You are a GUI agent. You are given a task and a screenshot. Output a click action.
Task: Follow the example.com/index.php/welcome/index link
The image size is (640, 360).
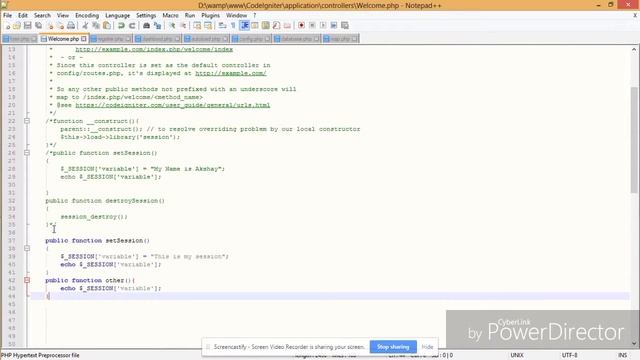154,49
